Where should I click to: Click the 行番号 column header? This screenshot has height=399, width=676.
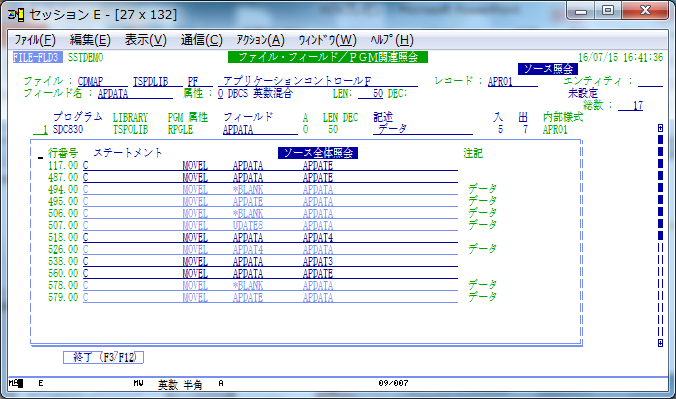tap(63, 153)
